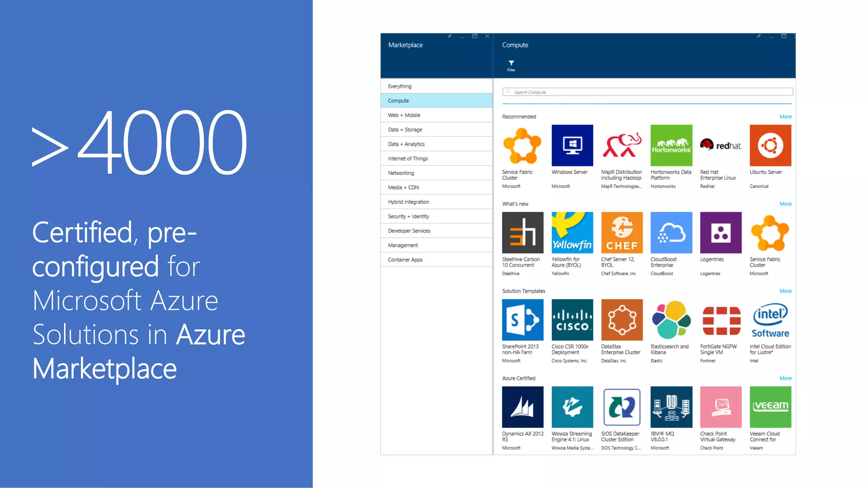Pin the Compute blade
This screenshot has height=488, width=868.
pos(759,36)
